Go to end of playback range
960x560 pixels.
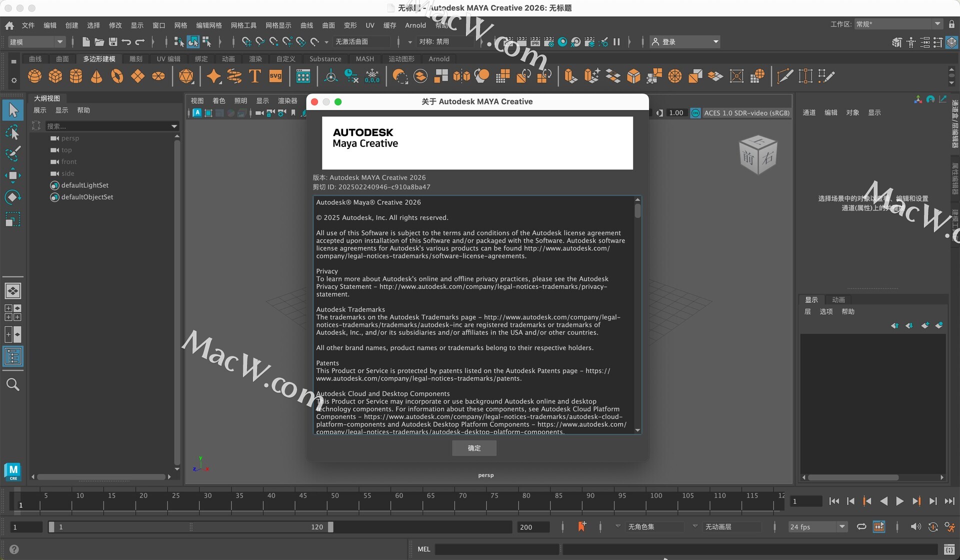pyautogui.click(x=949, y=501)
